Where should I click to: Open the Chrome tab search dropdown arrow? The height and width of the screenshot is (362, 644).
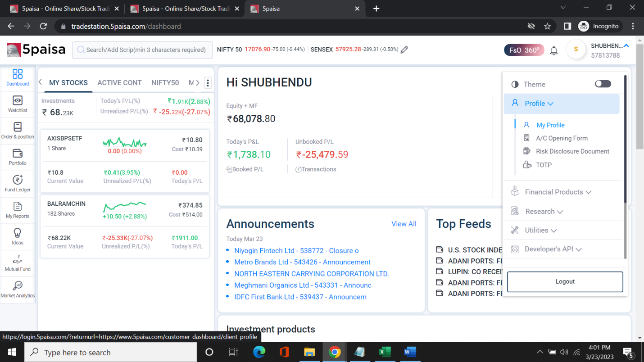pyautogui.click(x=563, y=8)
